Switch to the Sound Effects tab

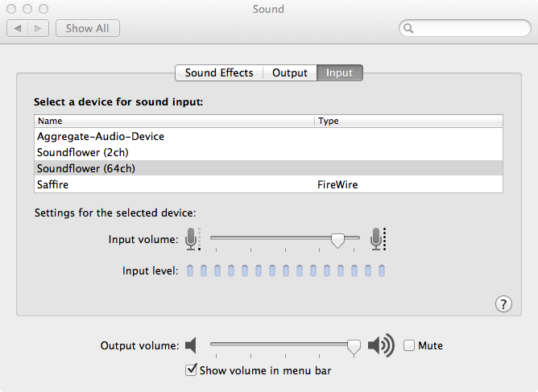click(x=219, y=72)
